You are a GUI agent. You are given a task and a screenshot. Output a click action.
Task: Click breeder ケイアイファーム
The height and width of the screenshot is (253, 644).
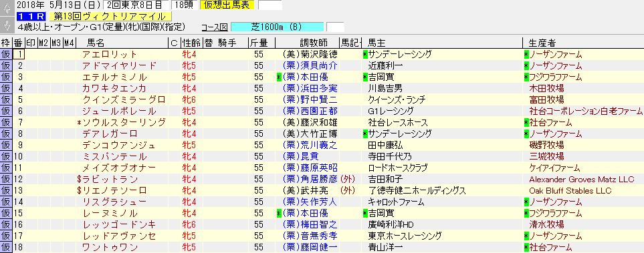pos(554,168)
